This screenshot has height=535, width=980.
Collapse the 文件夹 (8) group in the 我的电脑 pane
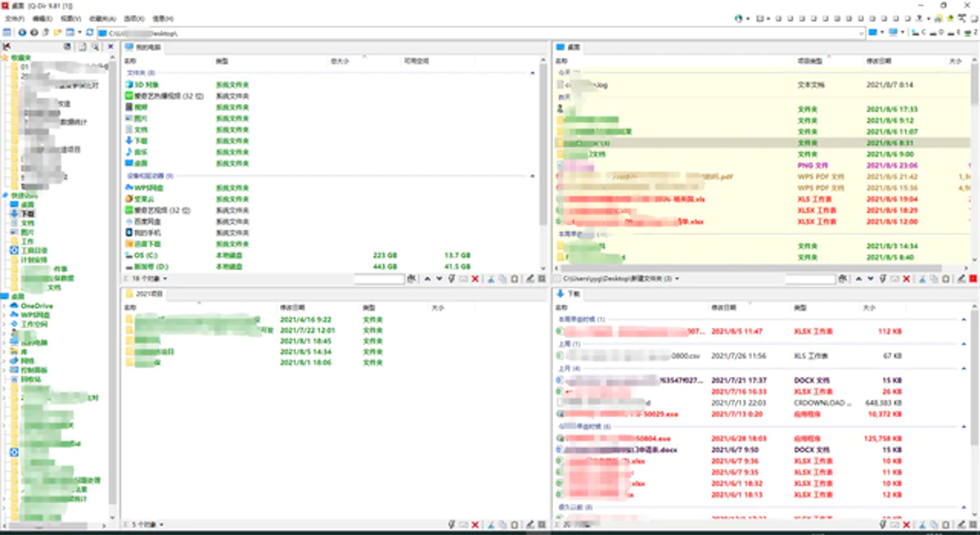click(533, 73)
